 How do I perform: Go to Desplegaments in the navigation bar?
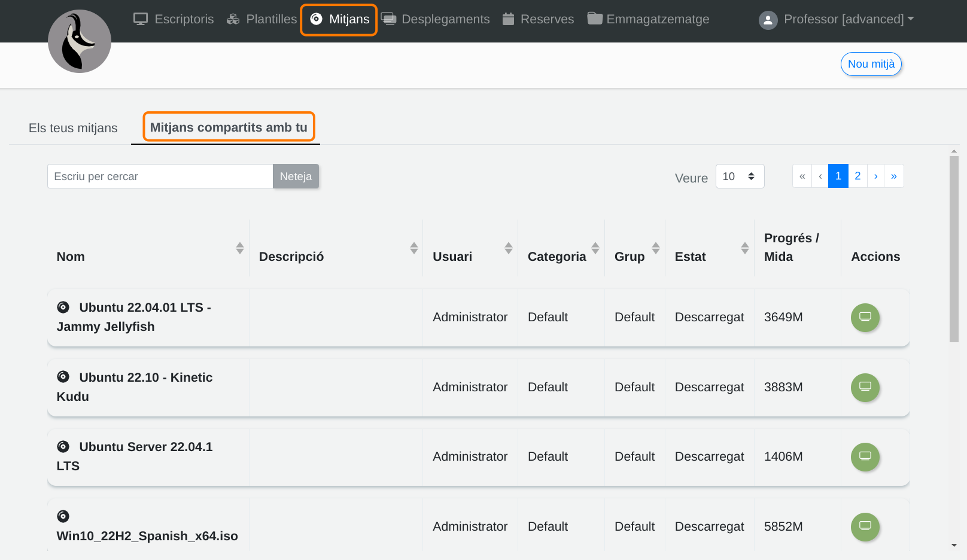436,19
